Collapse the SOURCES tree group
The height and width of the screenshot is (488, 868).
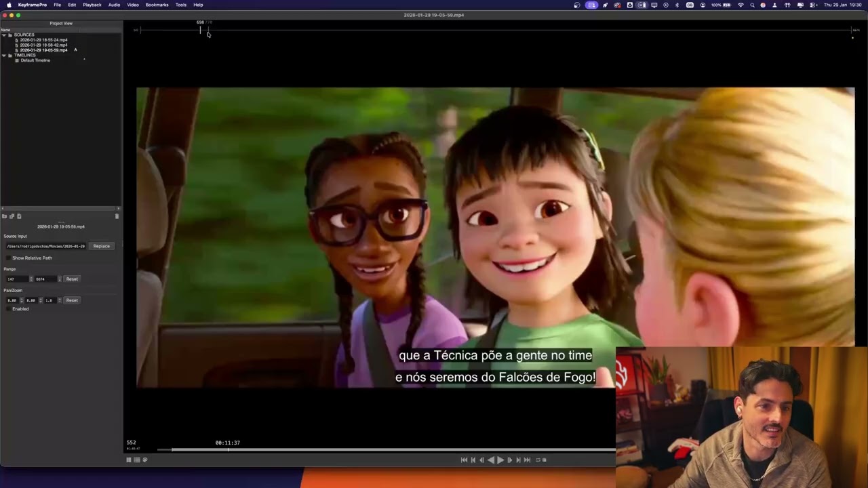click(3, 35)
